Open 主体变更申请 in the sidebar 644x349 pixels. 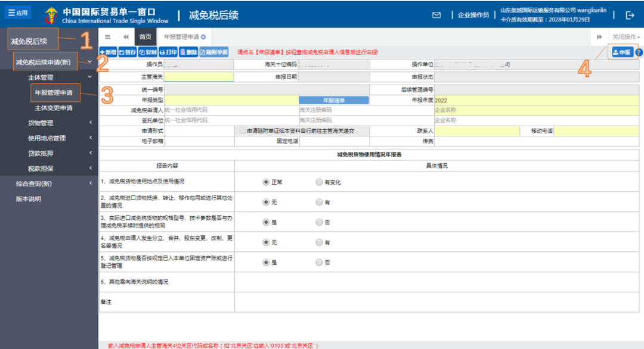(54, 108)
